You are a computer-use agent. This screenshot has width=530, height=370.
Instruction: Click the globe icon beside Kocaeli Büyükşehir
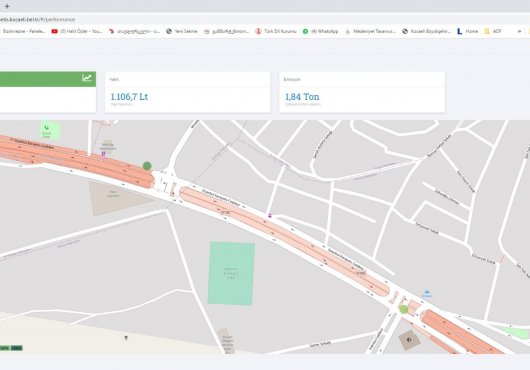[405, 31]
